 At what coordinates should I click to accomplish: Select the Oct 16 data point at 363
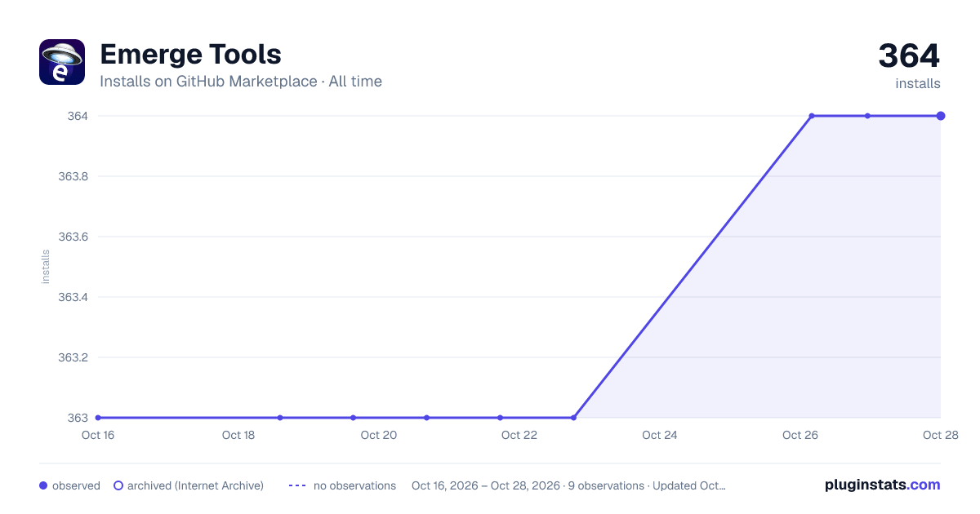click(98, 418)
